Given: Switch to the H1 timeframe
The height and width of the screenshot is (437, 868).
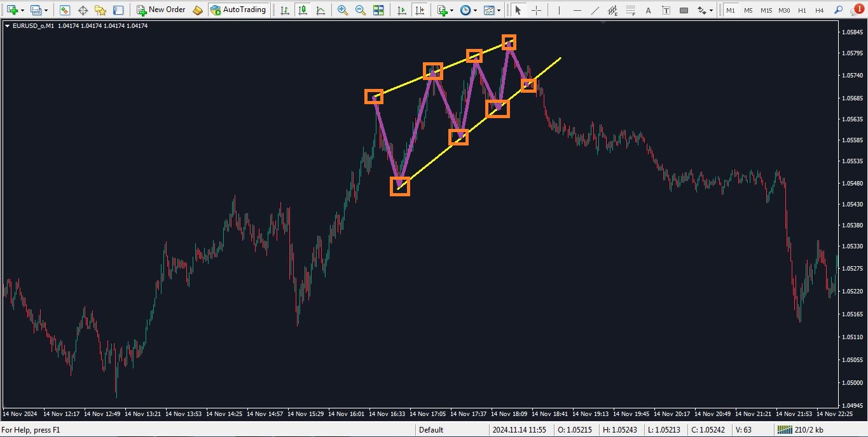Looking at the screenshot, I should coord(802,10).
